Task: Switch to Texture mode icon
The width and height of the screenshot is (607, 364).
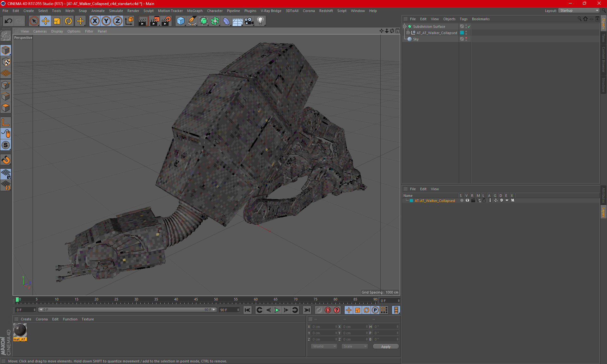Action: [x=6, y=62]
